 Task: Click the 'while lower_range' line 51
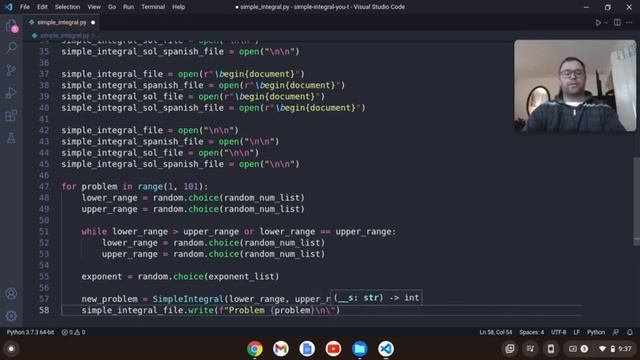238,231
